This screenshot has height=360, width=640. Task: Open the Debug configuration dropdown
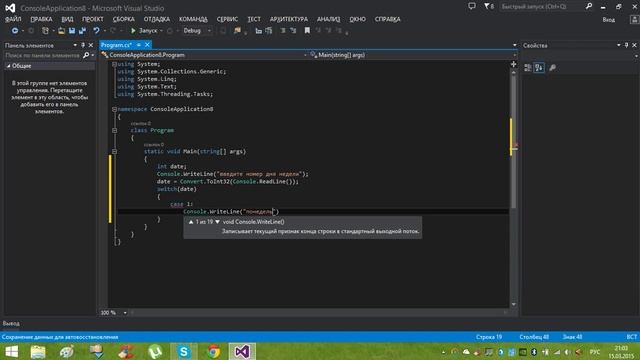pos(197,31)
